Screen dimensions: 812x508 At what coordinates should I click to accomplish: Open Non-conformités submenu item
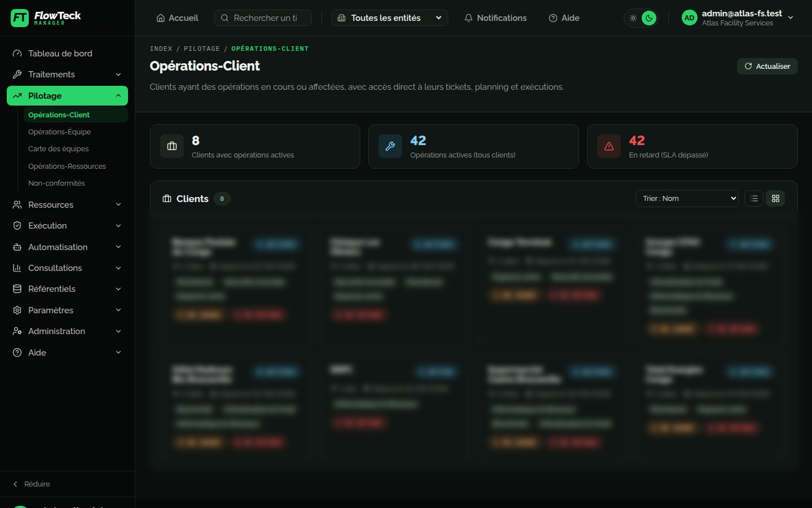[76, 183]
